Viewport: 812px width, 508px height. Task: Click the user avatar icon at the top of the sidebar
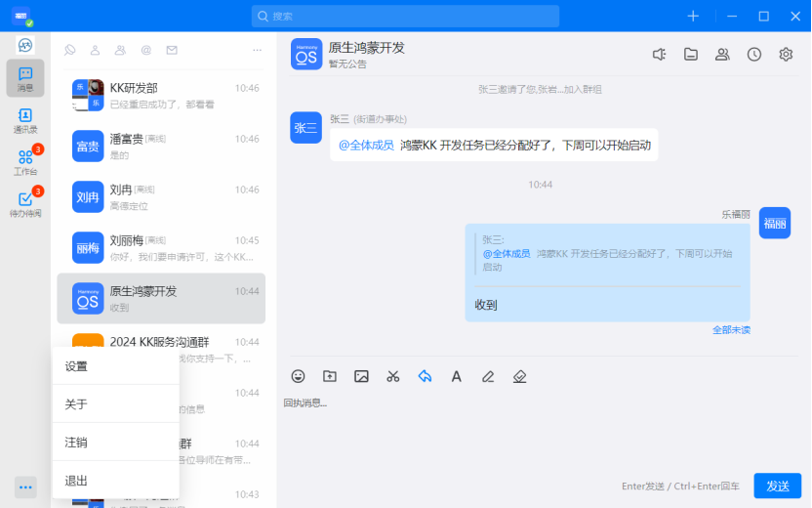point(24,45)
